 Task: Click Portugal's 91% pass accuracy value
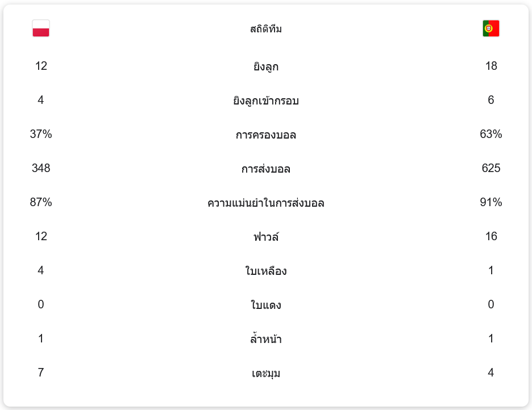(x=491, y=203)
